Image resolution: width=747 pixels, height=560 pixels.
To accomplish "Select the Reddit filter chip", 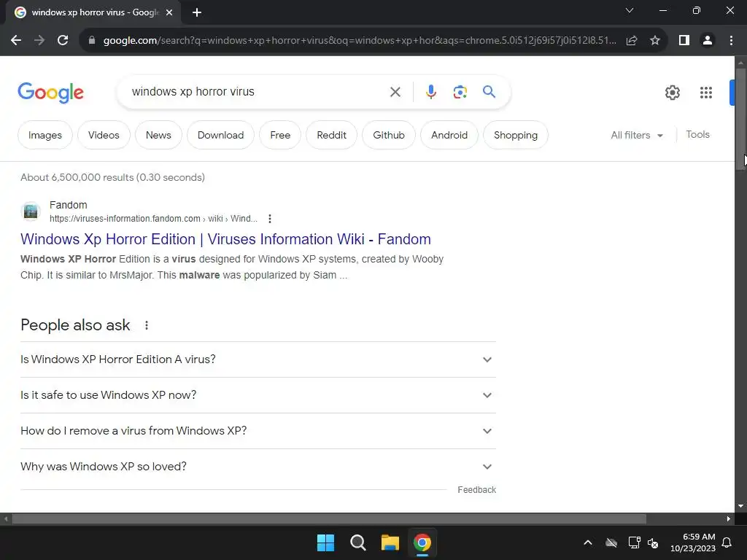I will (332, 135).
